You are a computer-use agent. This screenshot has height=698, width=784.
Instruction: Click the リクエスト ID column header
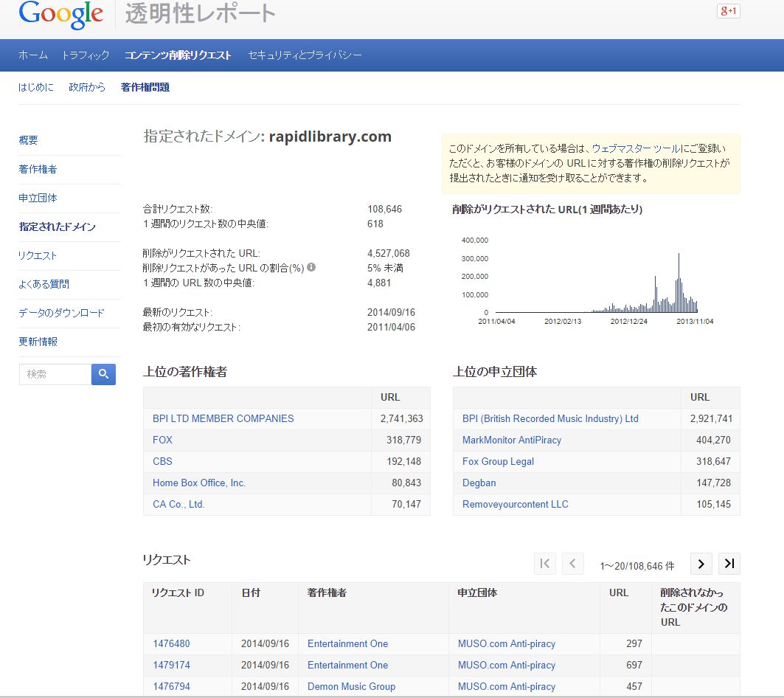[178, 593]
